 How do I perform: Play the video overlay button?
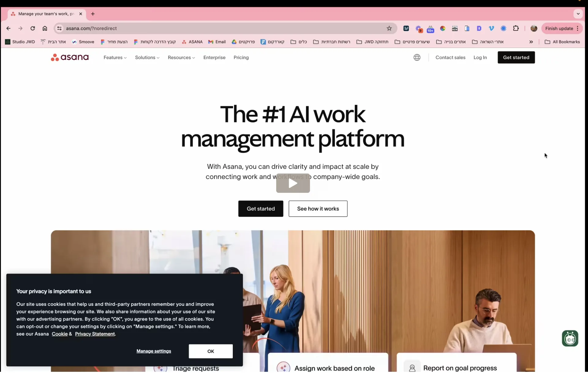293,183
